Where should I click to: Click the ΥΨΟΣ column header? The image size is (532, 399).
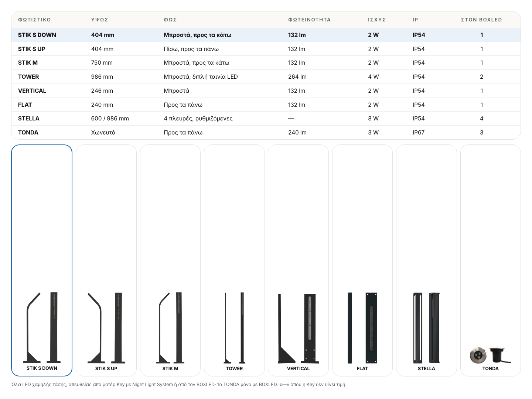100,20
